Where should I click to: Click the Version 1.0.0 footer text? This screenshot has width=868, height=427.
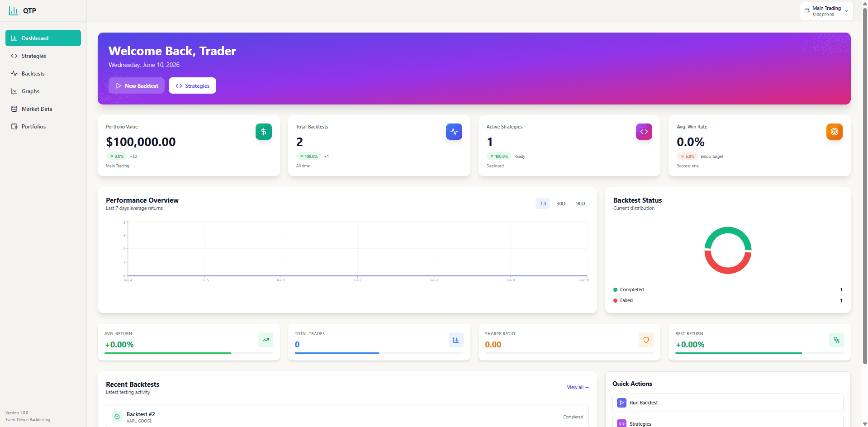[17, 413]
